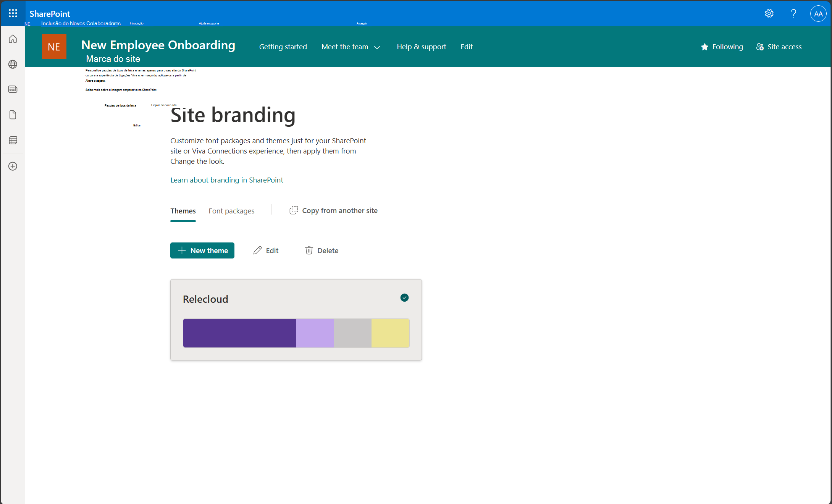
Task: Click the pencil Edit icon
Action: pos(257,250)
